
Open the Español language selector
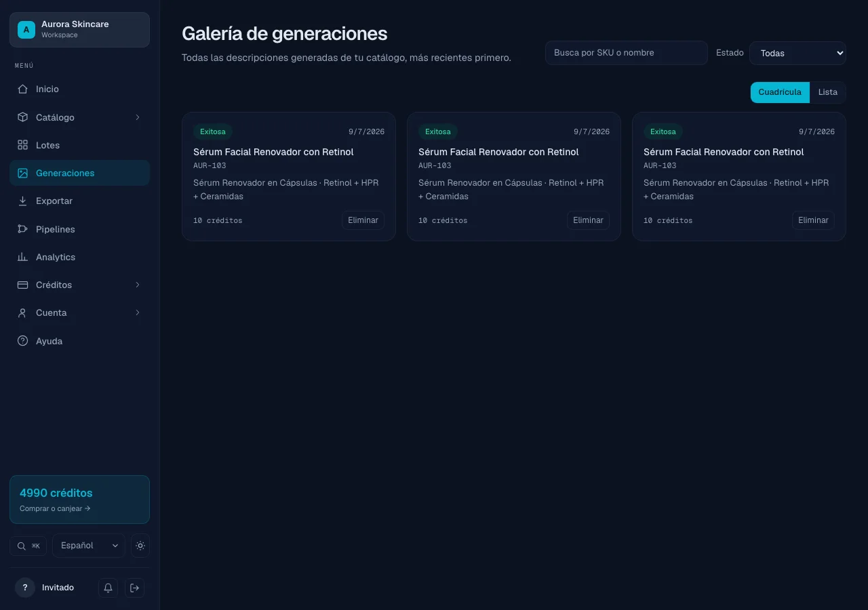pyautogui.click(x=89, y=546)
